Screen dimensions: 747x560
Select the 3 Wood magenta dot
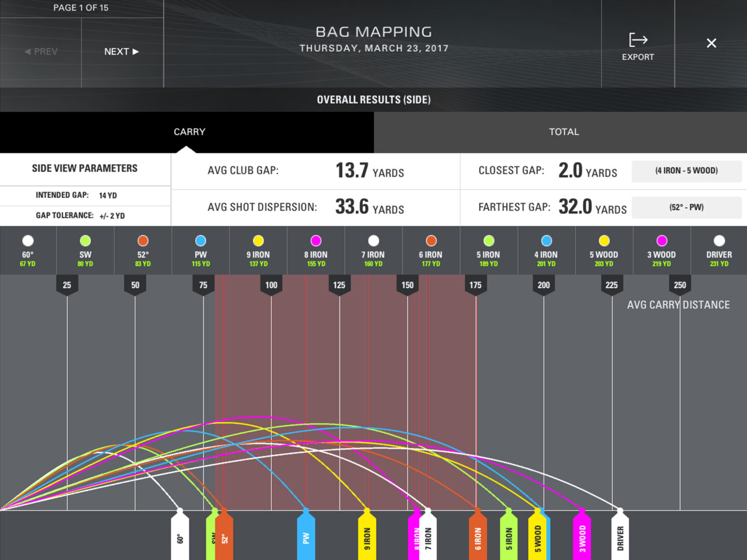[x=661, y=241]
